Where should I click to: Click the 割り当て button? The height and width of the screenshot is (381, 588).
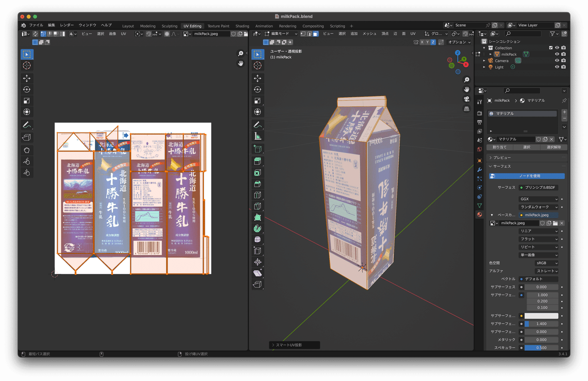point(500,147)
